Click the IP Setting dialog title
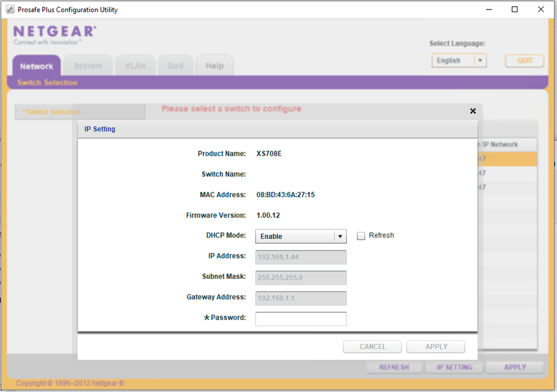The width and height of the screenshot is (557, 392). (x=100, y=129)
